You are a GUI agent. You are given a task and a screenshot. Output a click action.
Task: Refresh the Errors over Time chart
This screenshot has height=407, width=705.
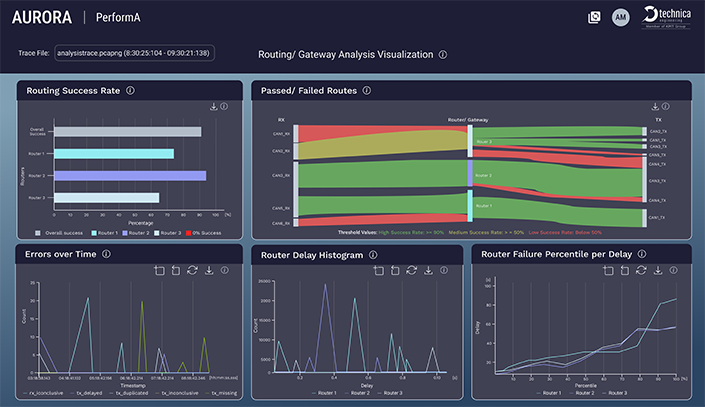(193, 270)
